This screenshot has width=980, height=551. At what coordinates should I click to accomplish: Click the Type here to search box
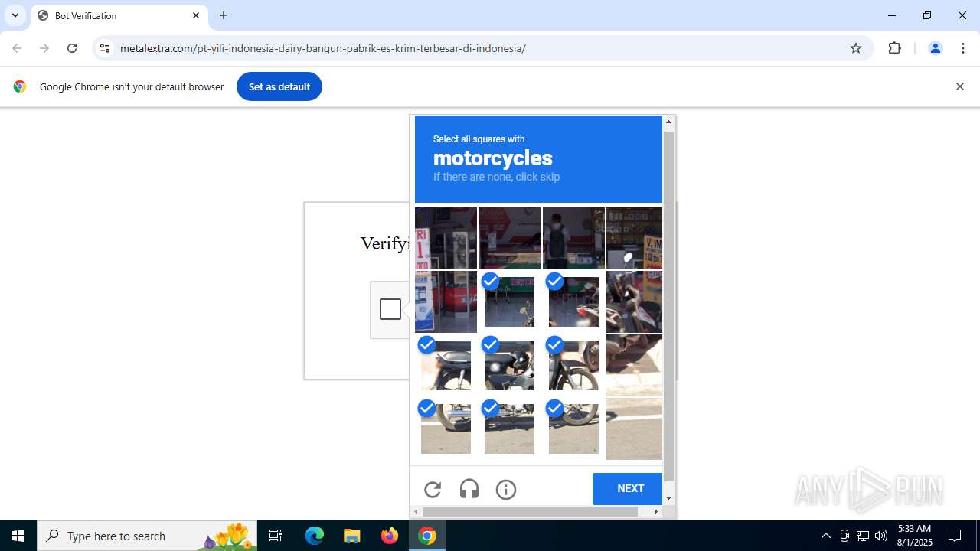point(147,536)
